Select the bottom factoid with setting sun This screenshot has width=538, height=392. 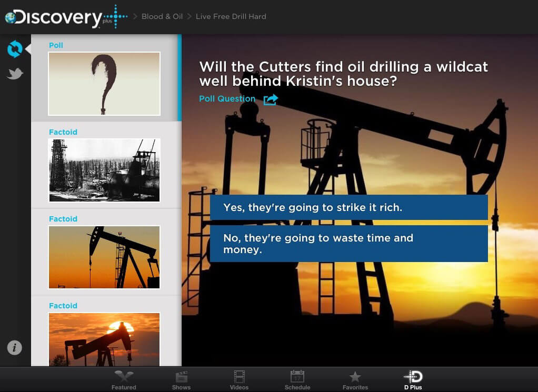click(104, 339)
